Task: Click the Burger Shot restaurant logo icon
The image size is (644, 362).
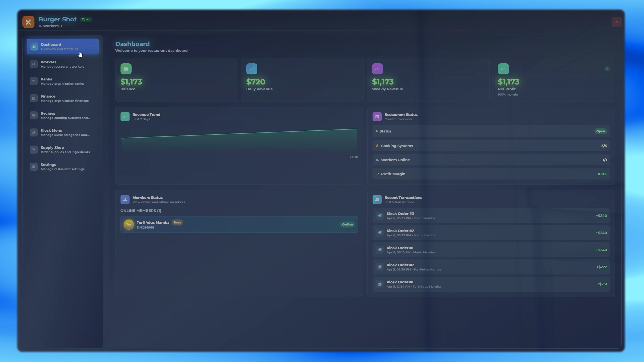Action: pos(28,22)
